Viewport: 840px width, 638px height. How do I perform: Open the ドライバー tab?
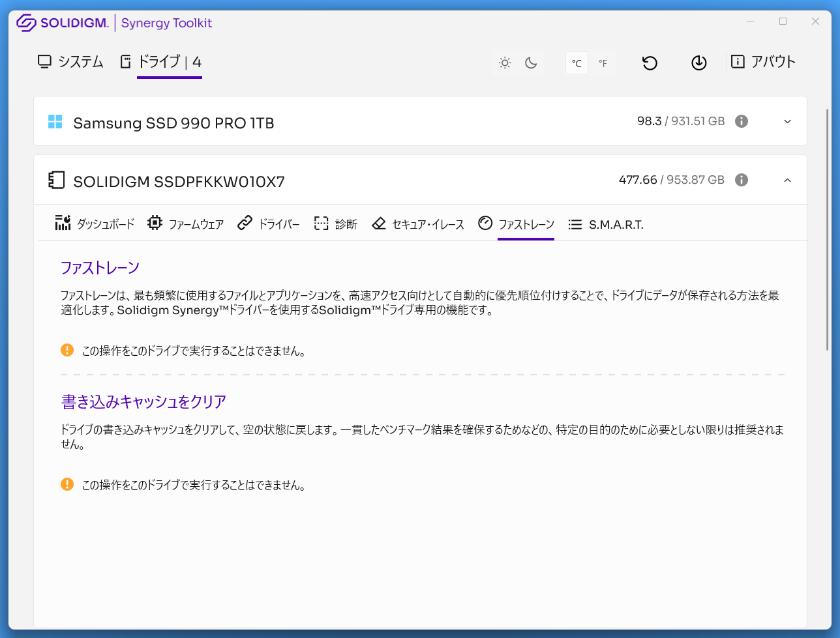pyautogui.click(x=269, y=224)
